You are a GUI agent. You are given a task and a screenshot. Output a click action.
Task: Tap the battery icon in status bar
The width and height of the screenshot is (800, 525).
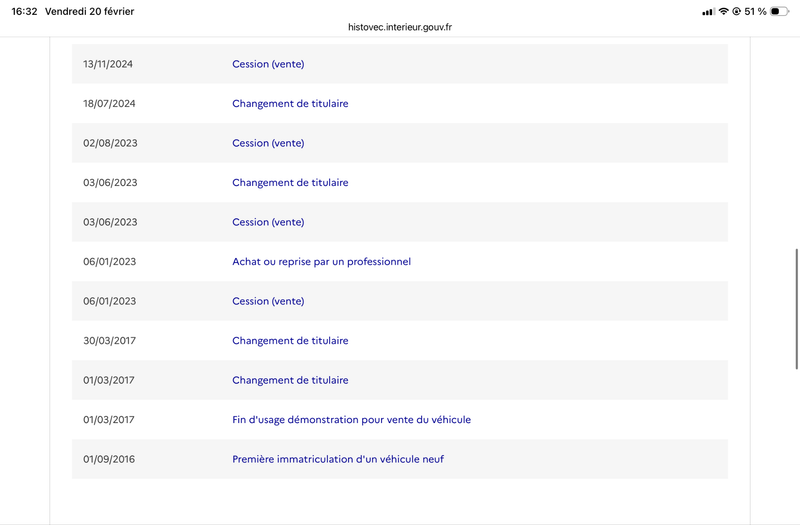click(779, 11)
